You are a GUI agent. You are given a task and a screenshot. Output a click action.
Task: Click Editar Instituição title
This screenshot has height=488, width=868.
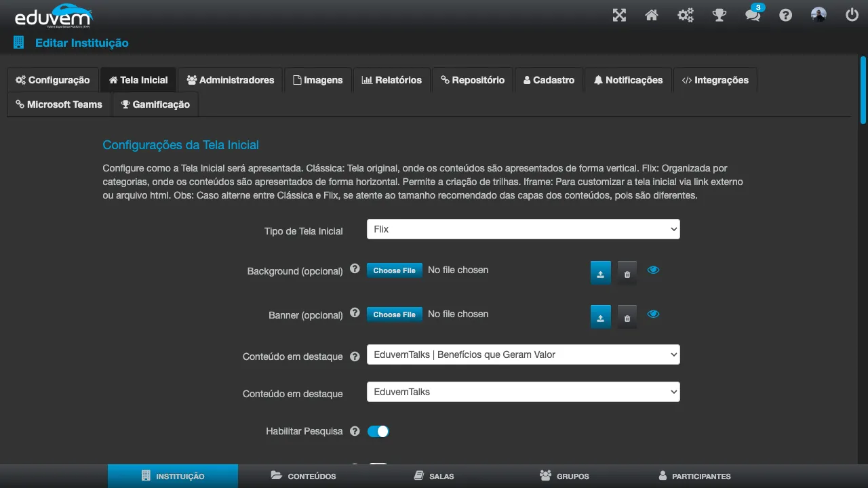[82, 43]
